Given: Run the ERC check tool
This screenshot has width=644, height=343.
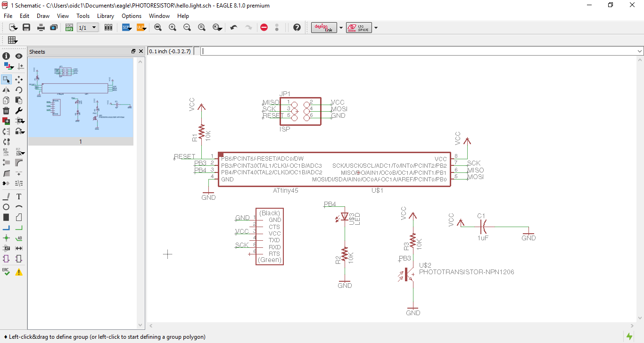Looking at the screenshot, I should tap(6, 272).
